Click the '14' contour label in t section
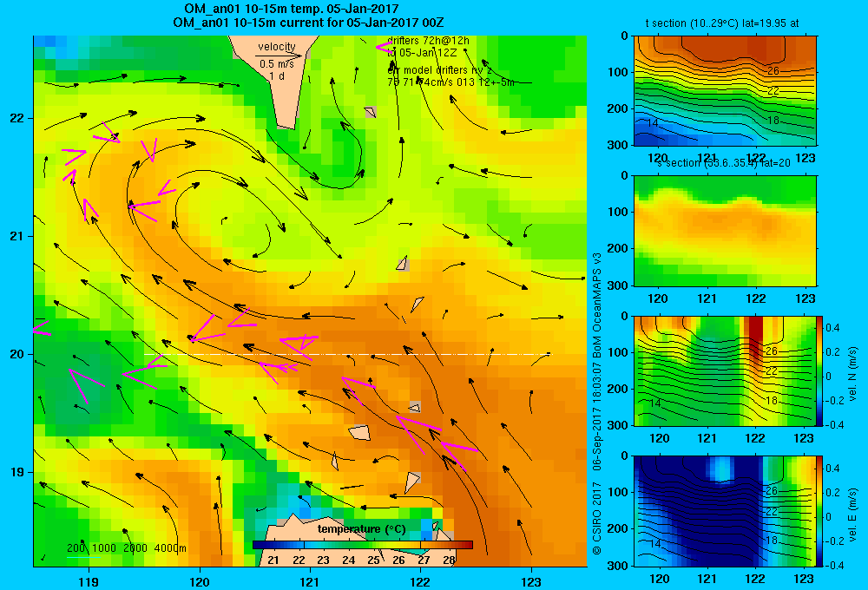 point(654,123)
